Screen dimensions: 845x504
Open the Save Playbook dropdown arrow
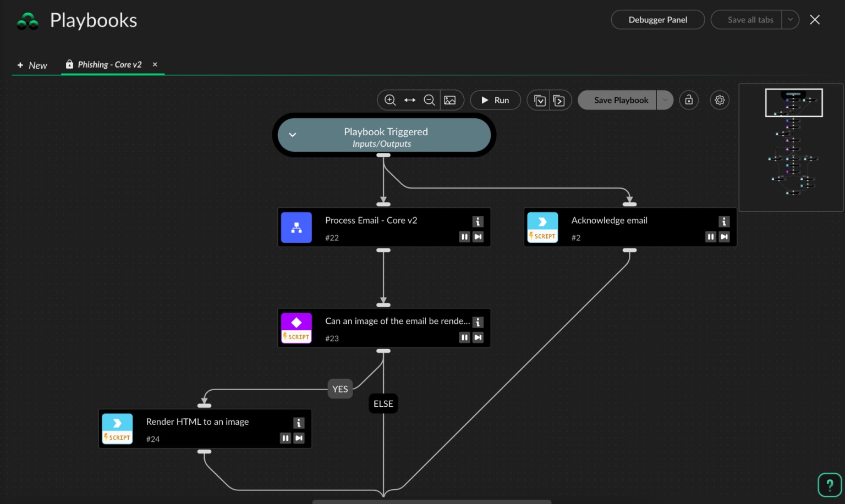tap(665, 100)
